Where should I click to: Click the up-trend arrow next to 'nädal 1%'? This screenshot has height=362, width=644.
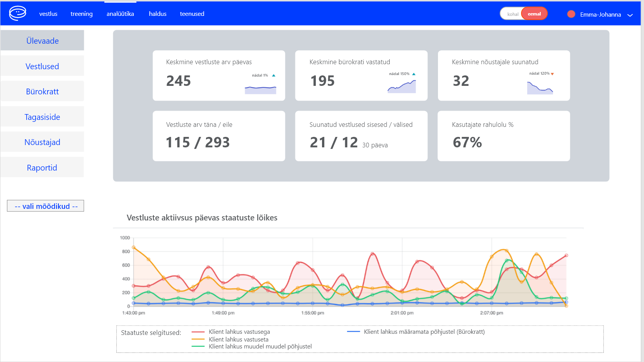pyautogui.click(x=274, y=75)
